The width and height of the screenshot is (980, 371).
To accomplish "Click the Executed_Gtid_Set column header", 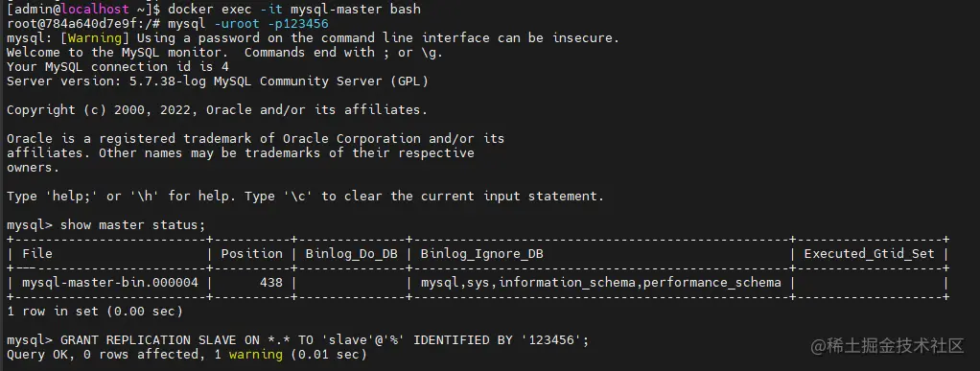I will tap(870, 254).
